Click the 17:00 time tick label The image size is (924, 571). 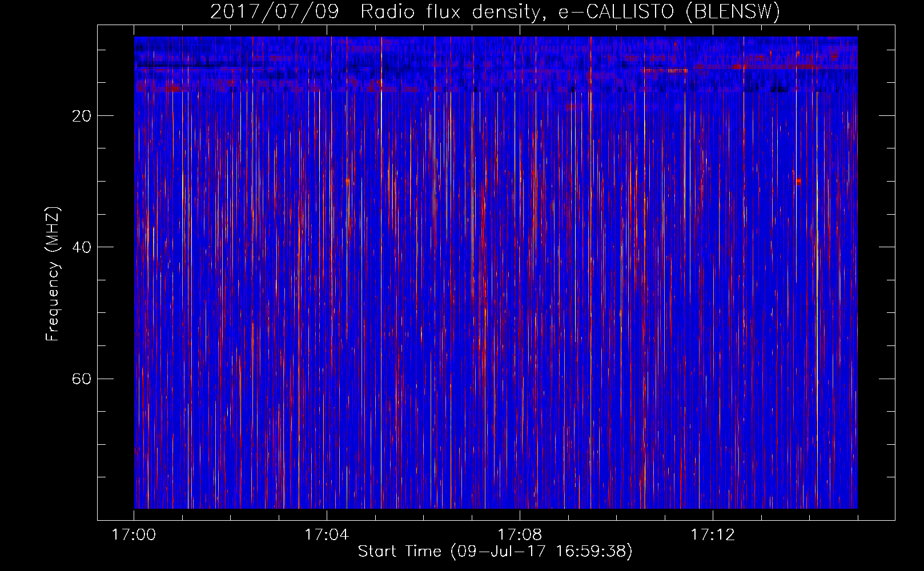point(134,534)
